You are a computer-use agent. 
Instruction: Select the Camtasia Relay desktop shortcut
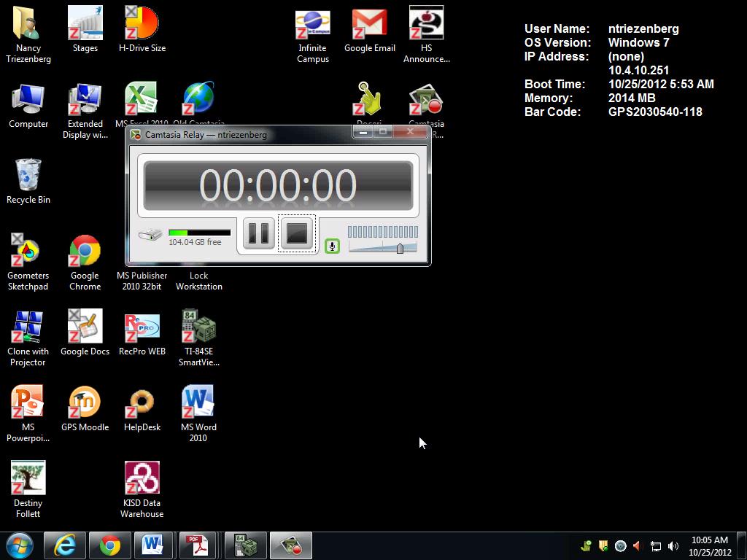(x=426, y=99)
